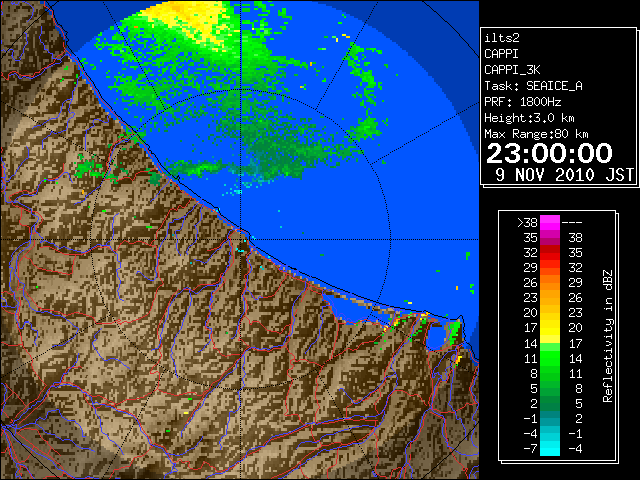Click the '>38' legend scale label
This screenshot has width=640, height=480.
(x=527, y=223)
